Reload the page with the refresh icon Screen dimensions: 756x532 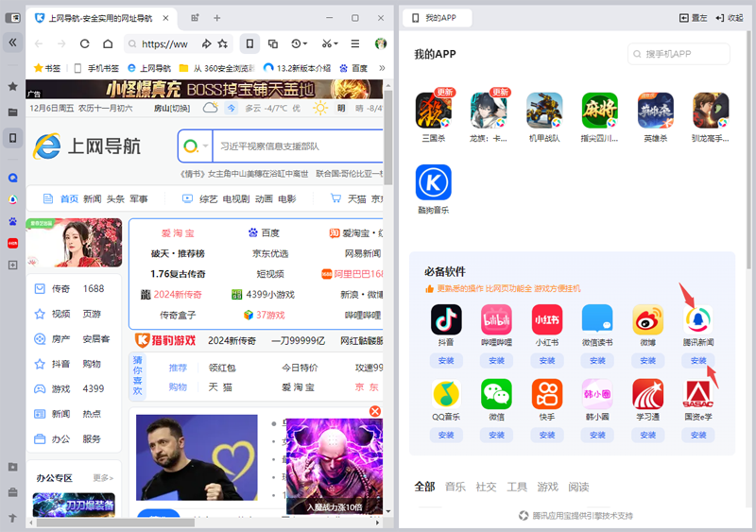[x=85, y=43]
